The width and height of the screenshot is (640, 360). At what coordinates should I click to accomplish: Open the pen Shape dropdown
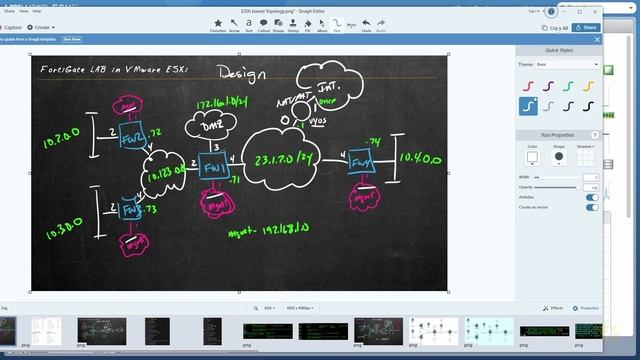tap(559, 158)
